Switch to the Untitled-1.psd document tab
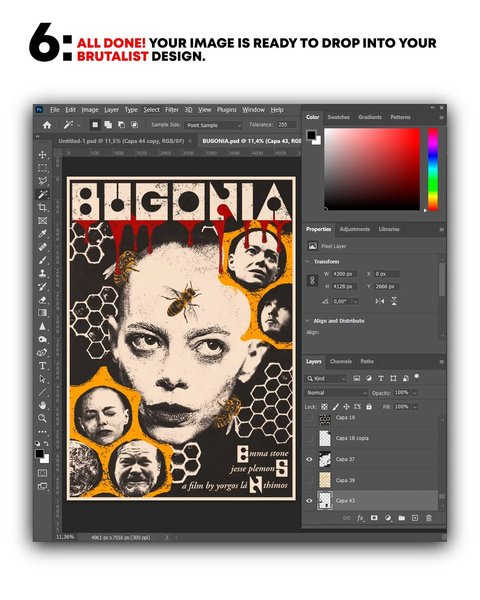 pyautogui.click(x=121, y=141)
